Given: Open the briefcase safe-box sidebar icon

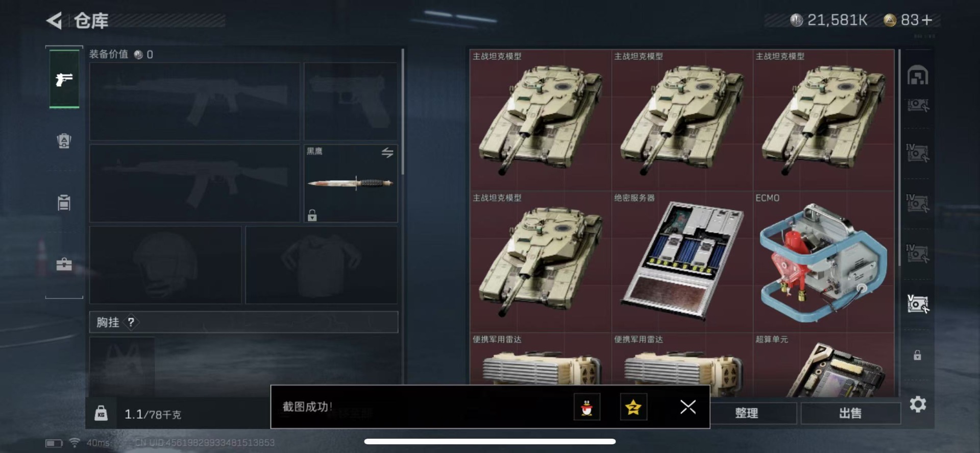Looking at the screenshot, I should click(64, 264).
